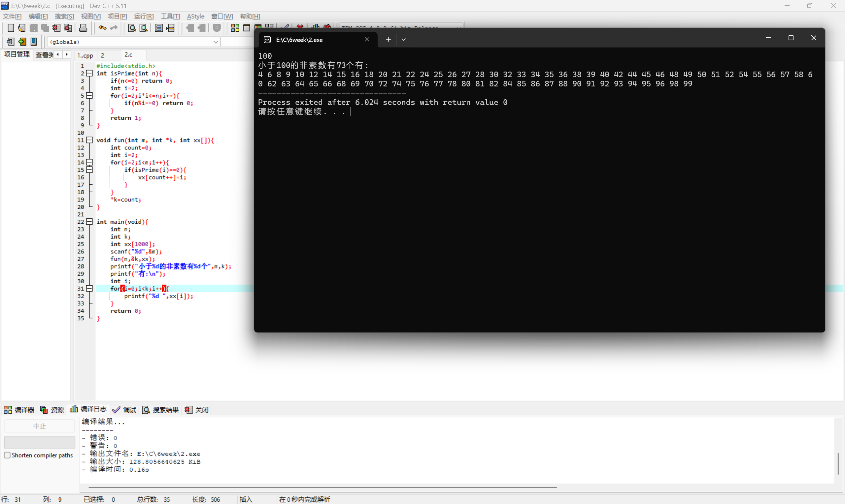The height and width of the screenshot is (504, 845).
Task: Click the New file icon
Action: click(11, 28)
